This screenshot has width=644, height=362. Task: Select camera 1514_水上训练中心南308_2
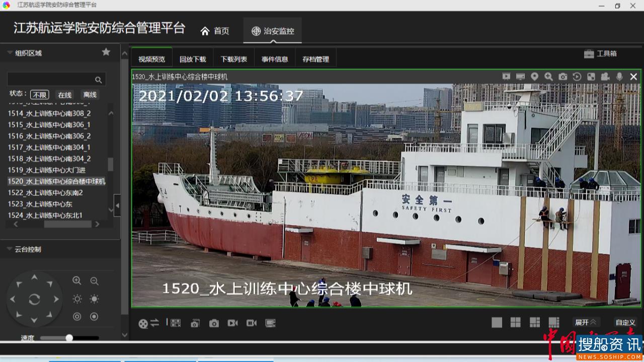(x=49, y=113)
